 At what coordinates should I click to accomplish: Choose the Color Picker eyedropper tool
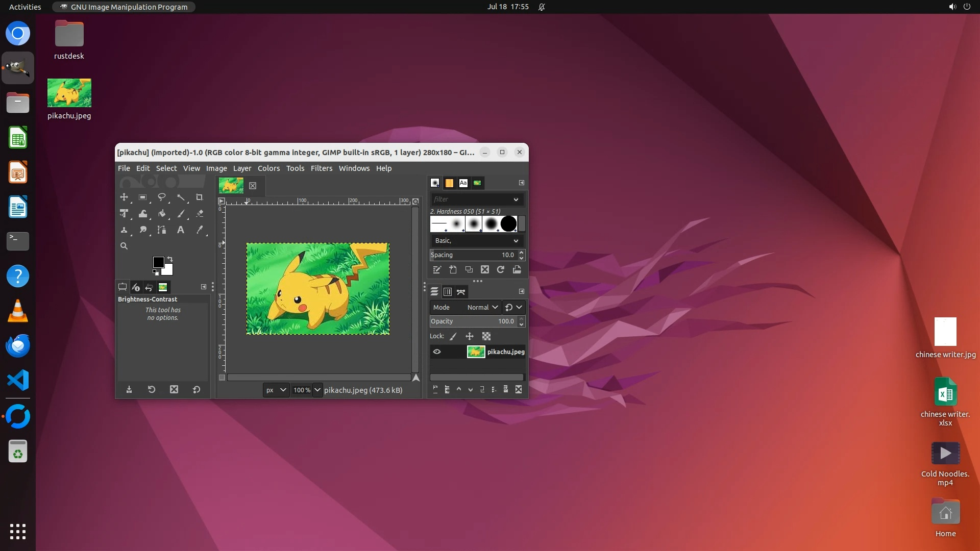pyautogui.click(x=200, y=230)
